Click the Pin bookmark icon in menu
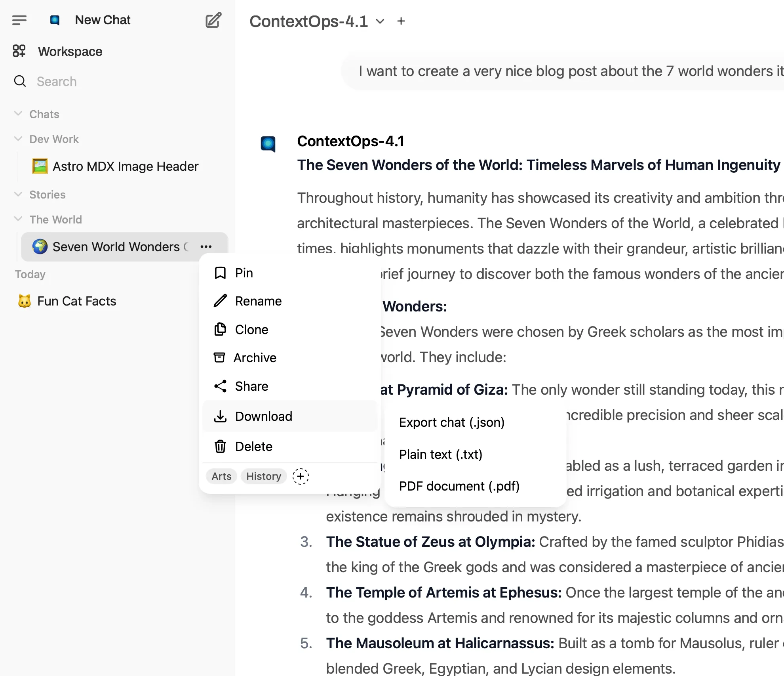 coord(220,273)
